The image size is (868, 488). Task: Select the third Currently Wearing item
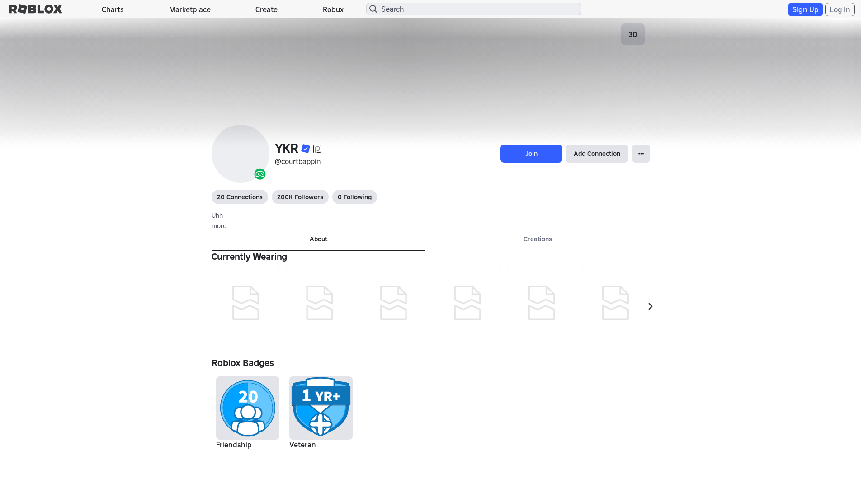tap(394, 303)
